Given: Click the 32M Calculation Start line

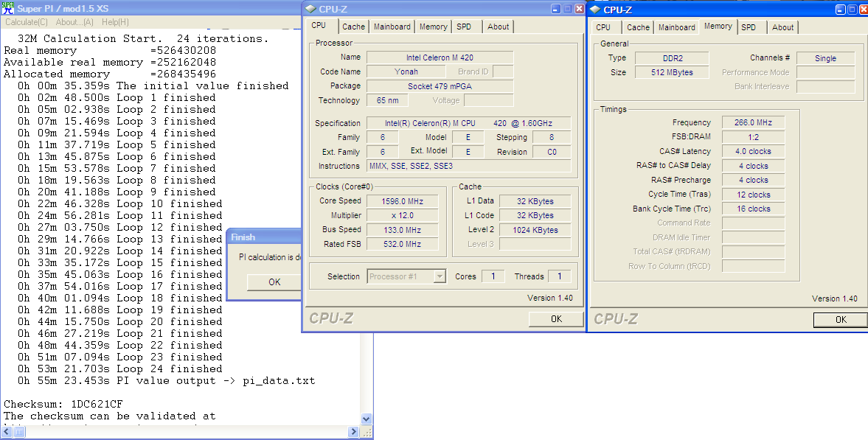Looking at the screenshot, I should pyautogui.click(x=143, y=39).
